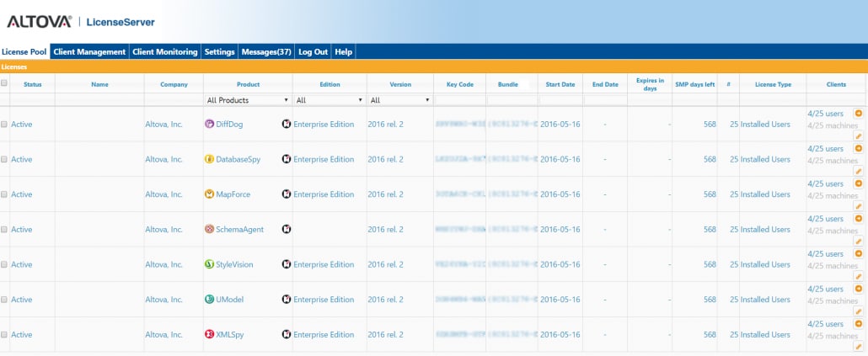Image resolution: width=868 pixels, height=356 pixels.
Task: Click orange arrow icon in MapForce clients cell
Action: (x=859, y=183)
